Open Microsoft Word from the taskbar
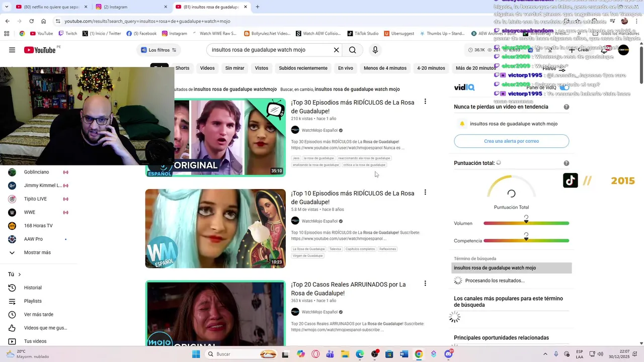 [404, 354]
